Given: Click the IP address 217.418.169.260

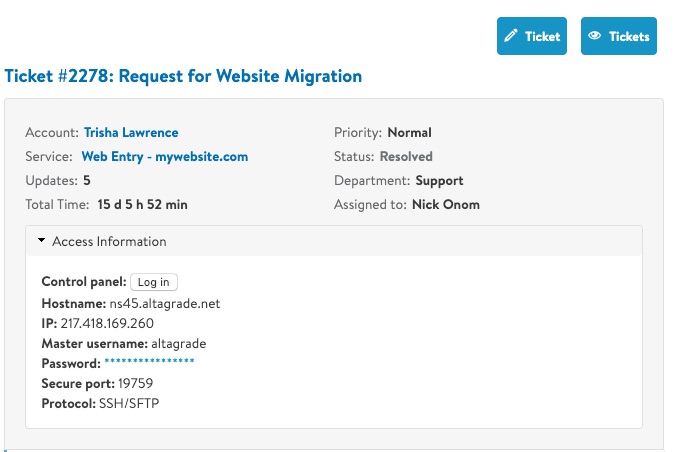Looking at the screenshot, I should pos(107,324).
